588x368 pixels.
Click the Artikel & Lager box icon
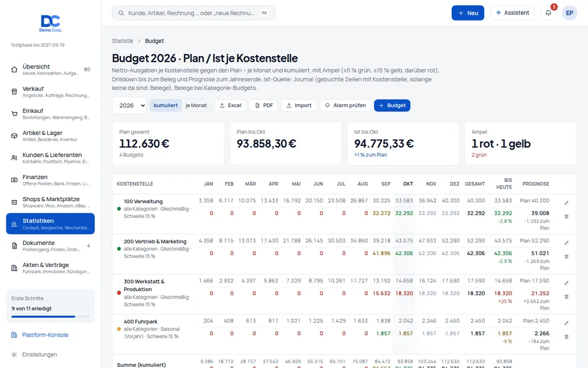(x=14, y=136)
